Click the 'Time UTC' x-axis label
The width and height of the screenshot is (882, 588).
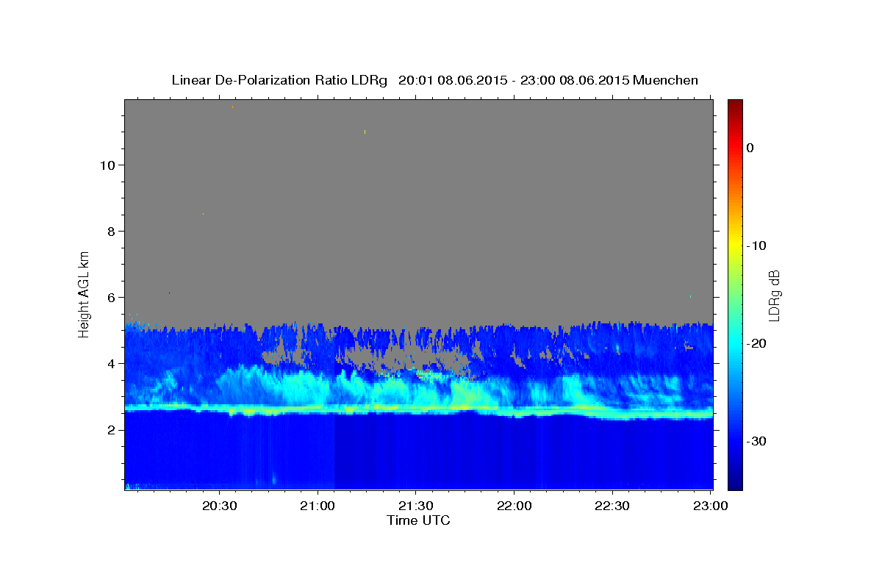[x=418, y=520]
